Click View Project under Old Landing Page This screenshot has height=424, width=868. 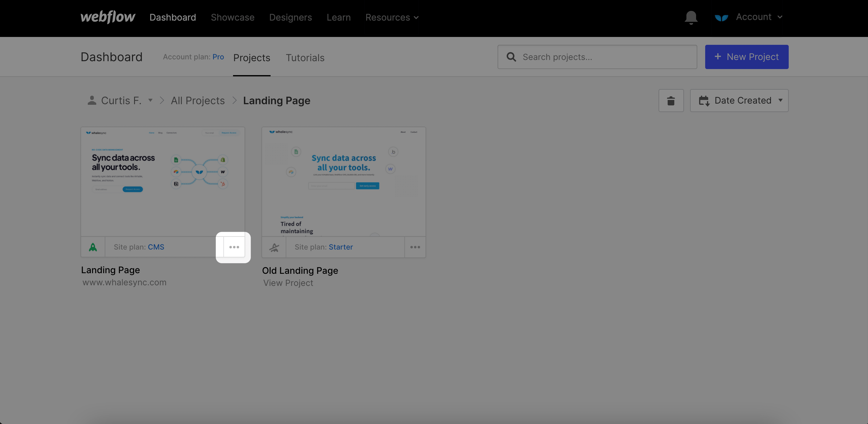click(x=288, y=283)
